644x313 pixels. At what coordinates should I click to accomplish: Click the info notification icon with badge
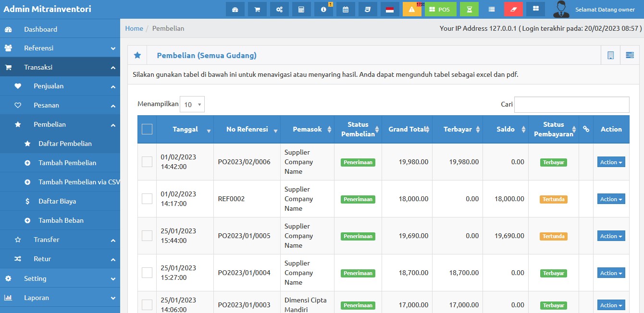pos(323,10)
